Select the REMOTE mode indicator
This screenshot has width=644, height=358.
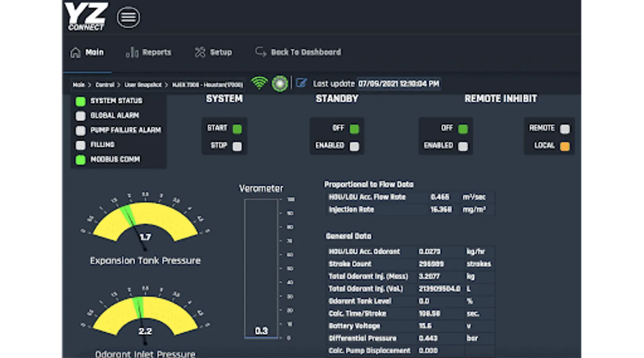[565, 129]
